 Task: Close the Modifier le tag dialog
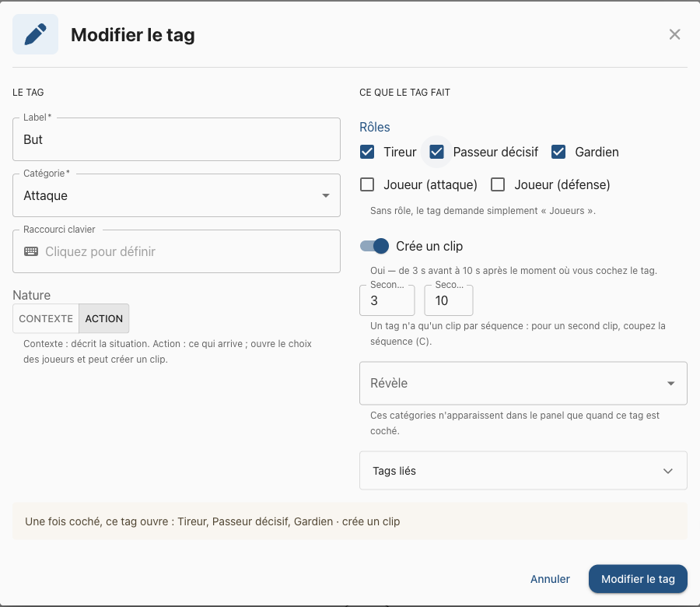[674, 34]
